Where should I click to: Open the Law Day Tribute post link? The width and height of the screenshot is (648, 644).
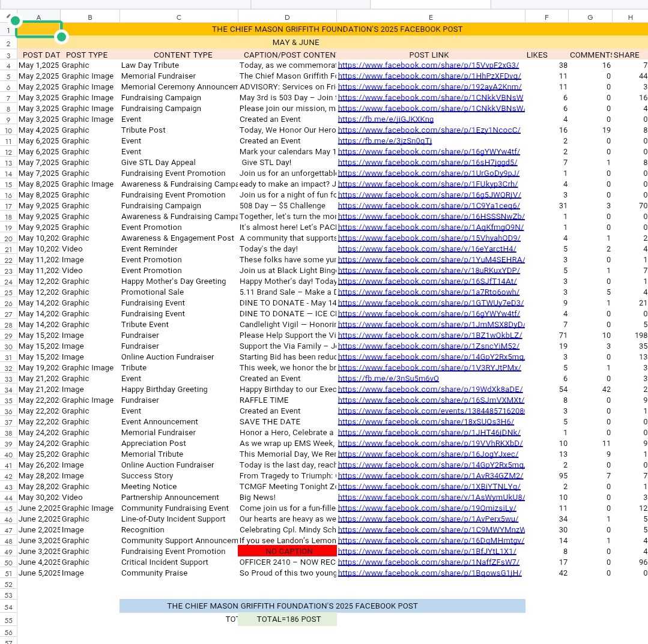tap(428, 65)
